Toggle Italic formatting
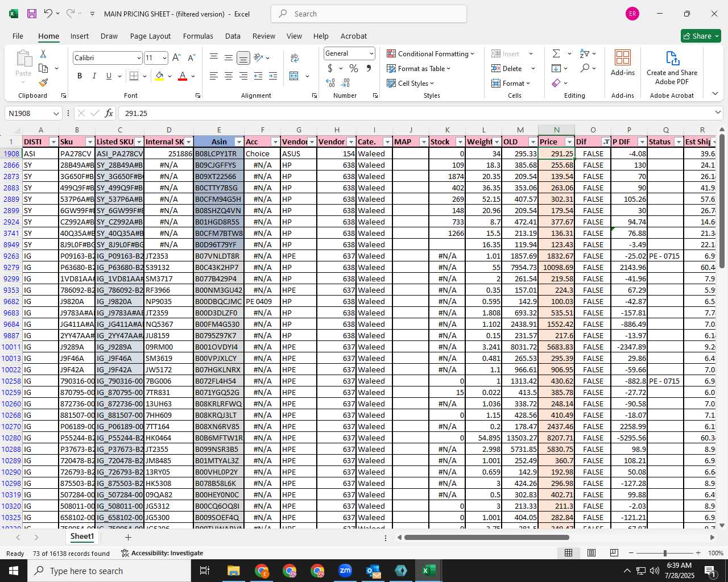This screenshot has width=728, height=582. pos(94,76)
